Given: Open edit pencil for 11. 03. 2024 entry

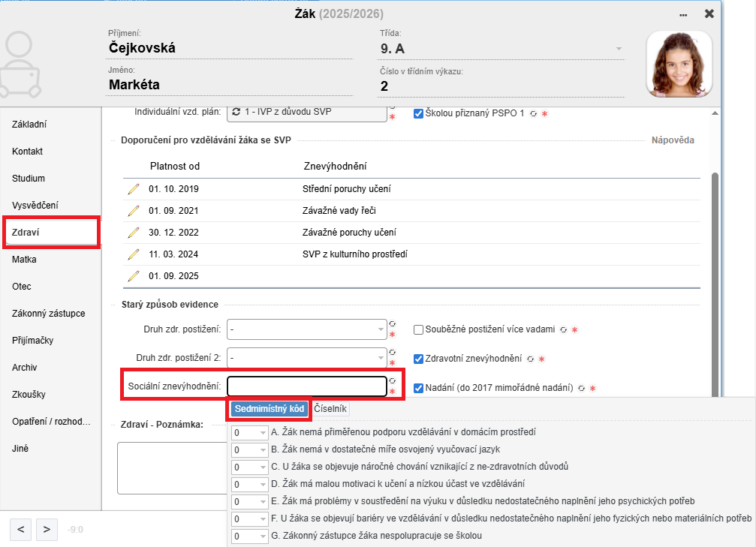Looking at the screenshot, I should click(134, 254).
